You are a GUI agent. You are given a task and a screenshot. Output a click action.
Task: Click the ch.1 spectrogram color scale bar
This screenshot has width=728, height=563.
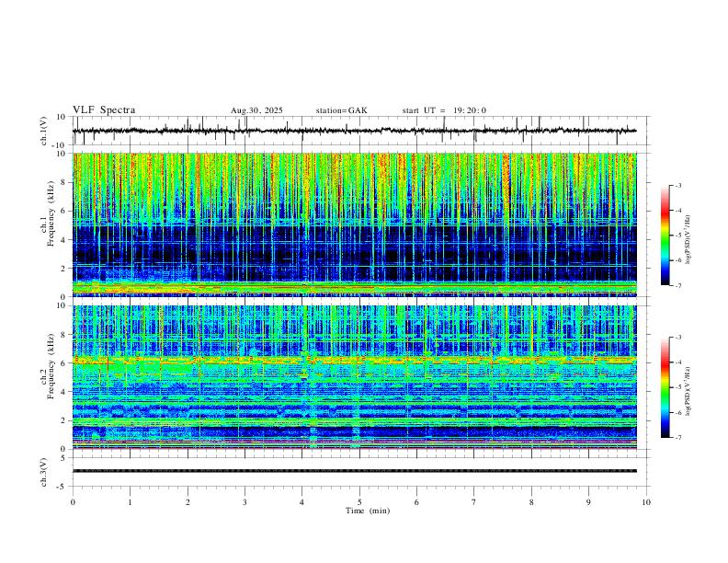665,236
